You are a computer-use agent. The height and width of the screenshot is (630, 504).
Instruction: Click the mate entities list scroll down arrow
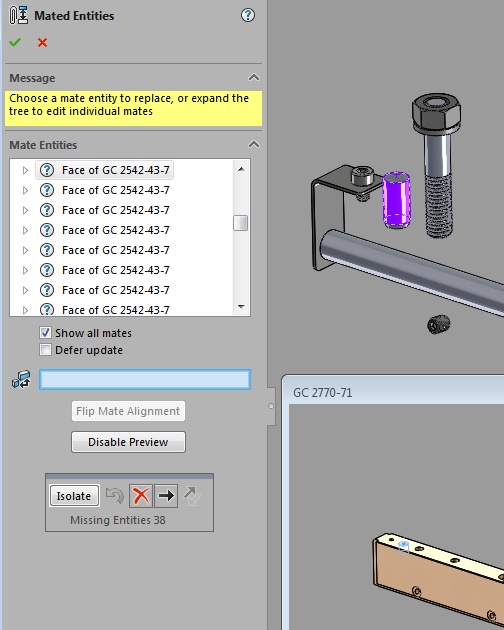point(241,307)
